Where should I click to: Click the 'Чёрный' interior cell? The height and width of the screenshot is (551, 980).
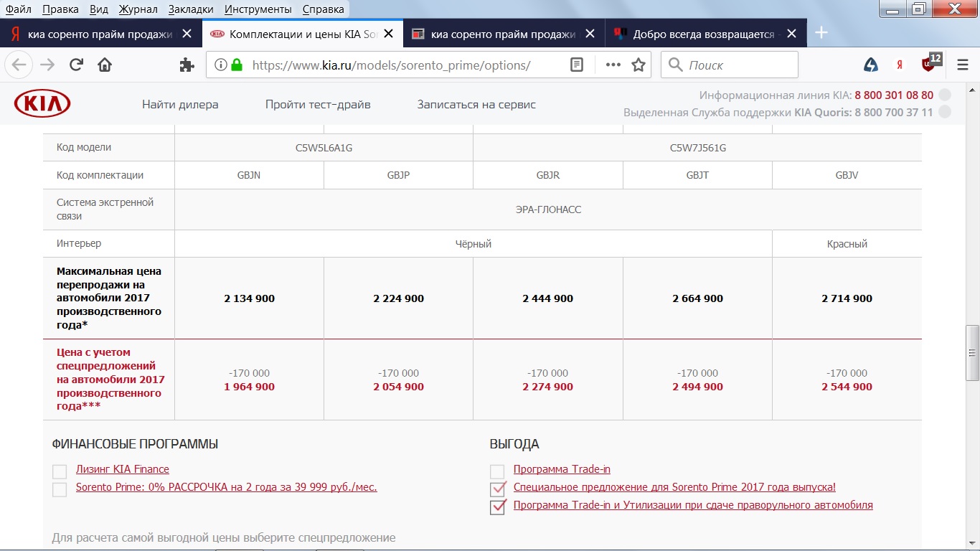click(473, 244)
